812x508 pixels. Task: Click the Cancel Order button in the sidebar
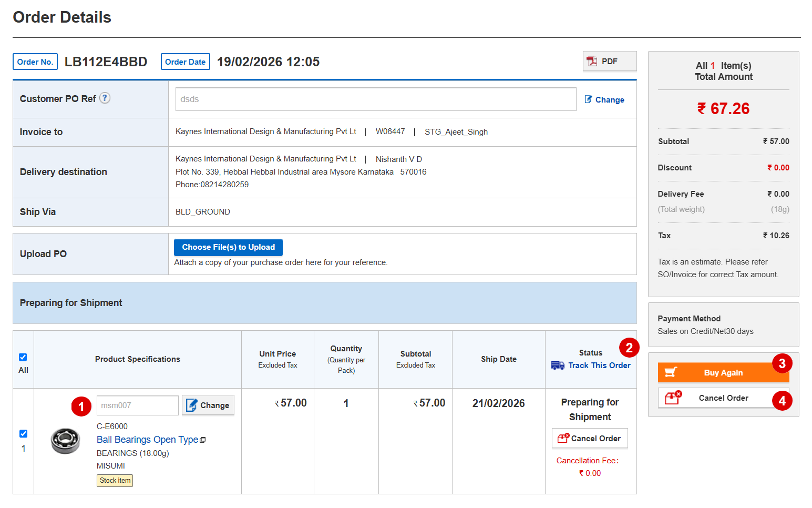click(x=723, y=398)
